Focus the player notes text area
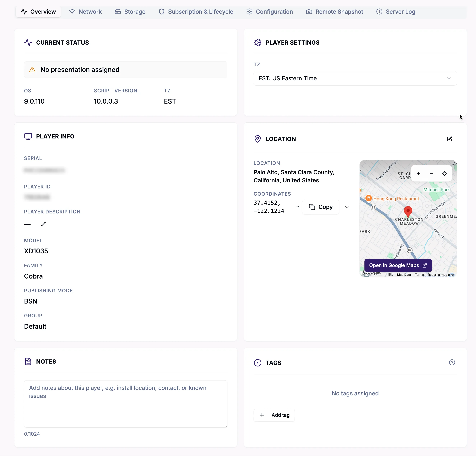This screenshot has height=456, width=476. tap(126, 404)
